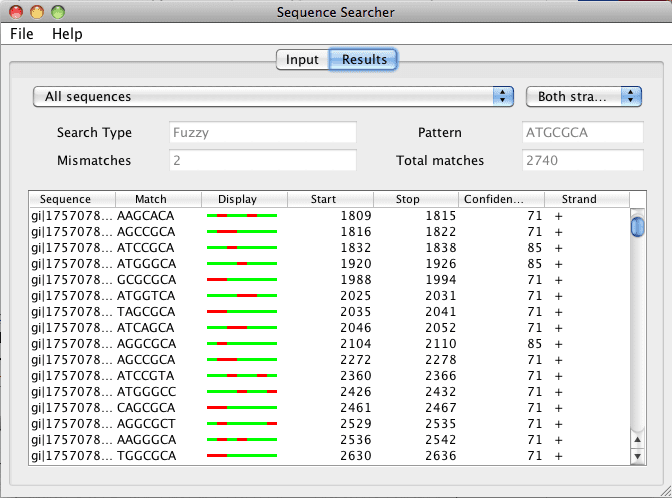This screenshot has width=672, height=498.
Task: Click the Search Type field showing Fuzzy
Action: coord(262,133)
